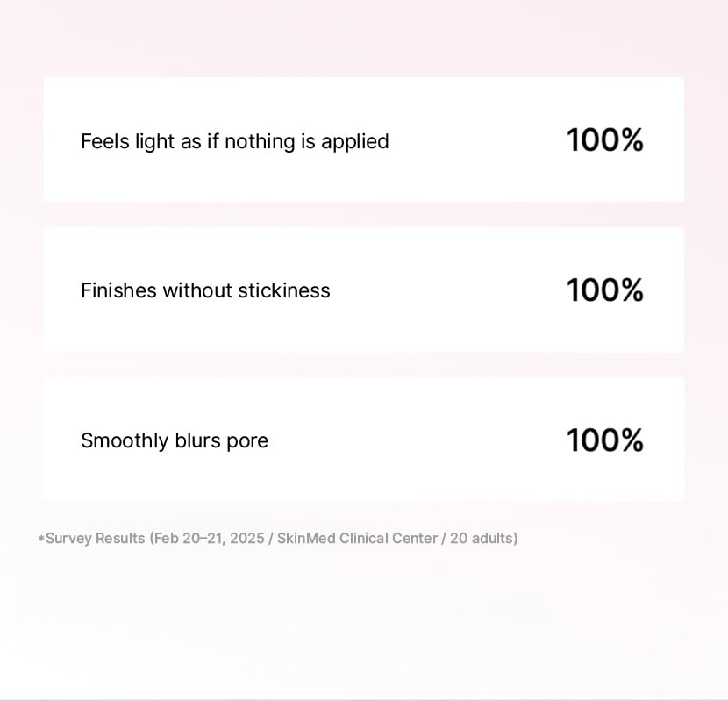Click the word "without" in the second card
This screenshot has height=701, width=728.
(x=197, y=290)
